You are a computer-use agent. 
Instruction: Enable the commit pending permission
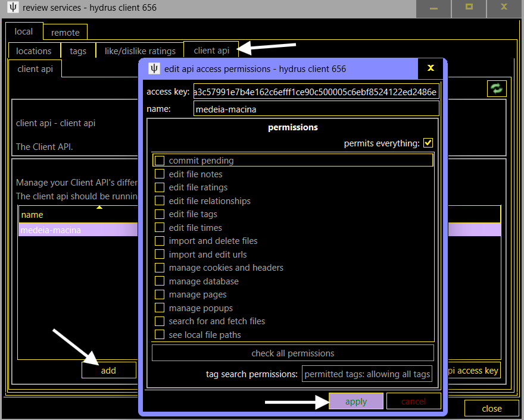pos(160,161)
